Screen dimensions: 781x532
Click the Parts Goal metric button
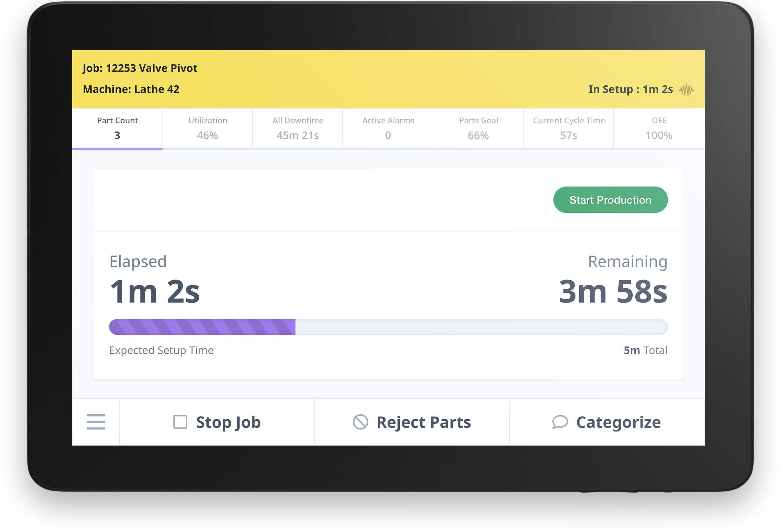tap(478, 128)
